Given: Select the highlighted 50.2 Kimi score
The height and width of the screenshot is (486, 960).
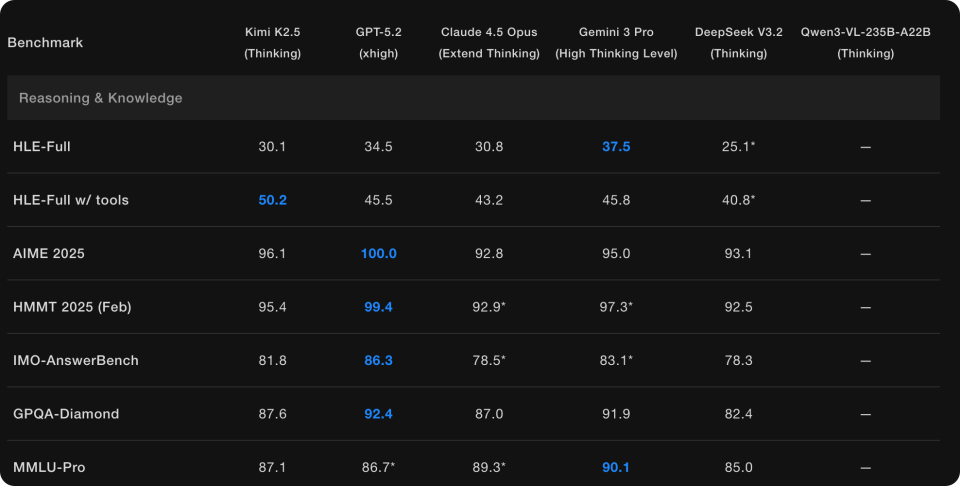Looking at the screenshot, I should point(272,200).
